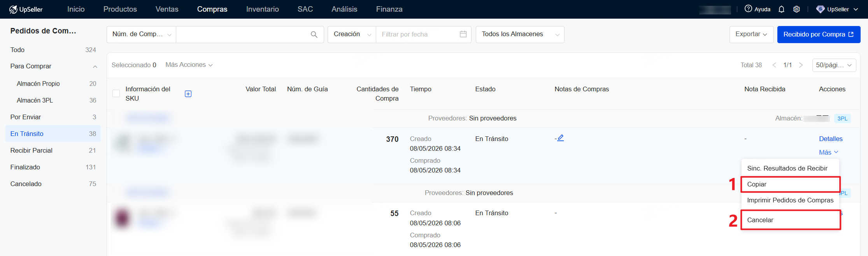Image resolution: width=868 pixels, height=256 pixels.
Task: Click the search magnifier icon
Action: (314, 35)
